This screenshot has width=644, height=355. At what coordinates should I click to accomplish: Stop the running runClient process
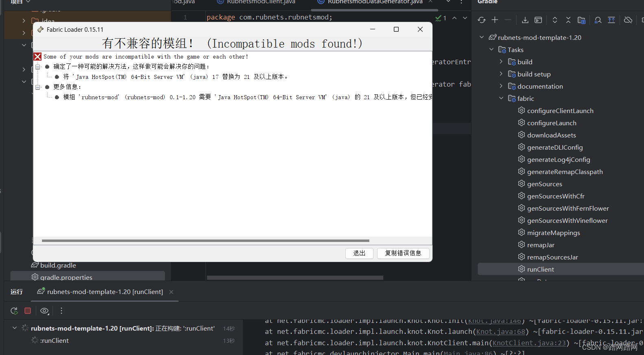pyautogui.click(x=28, y=311)
